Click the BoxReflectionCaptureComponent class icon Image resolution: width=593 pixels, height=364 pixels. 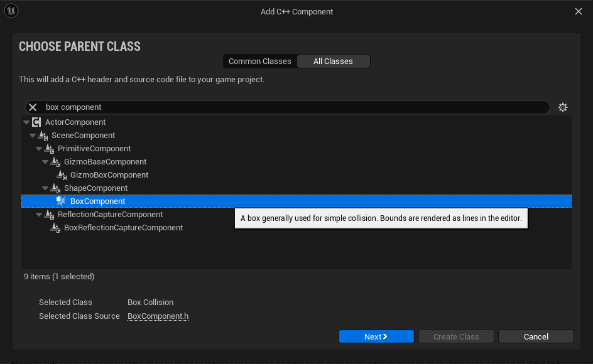coord(56,228)
